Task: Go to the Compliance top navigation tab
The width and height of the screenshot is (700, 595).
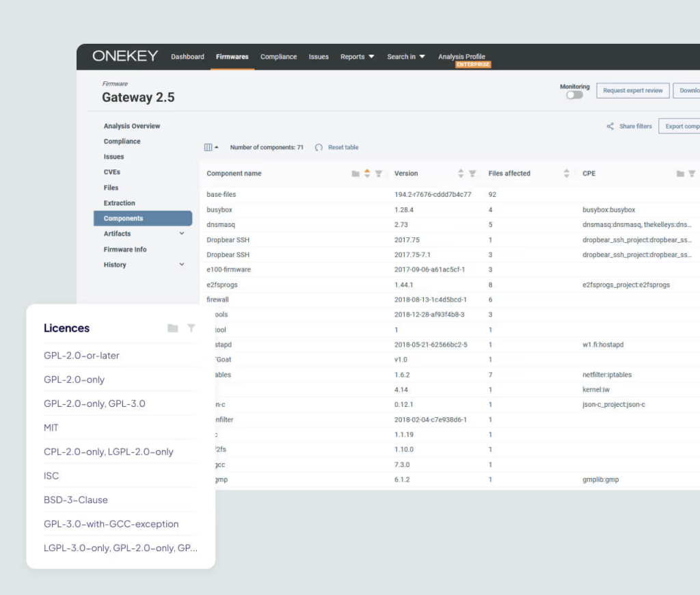Action: click(278, 57)
